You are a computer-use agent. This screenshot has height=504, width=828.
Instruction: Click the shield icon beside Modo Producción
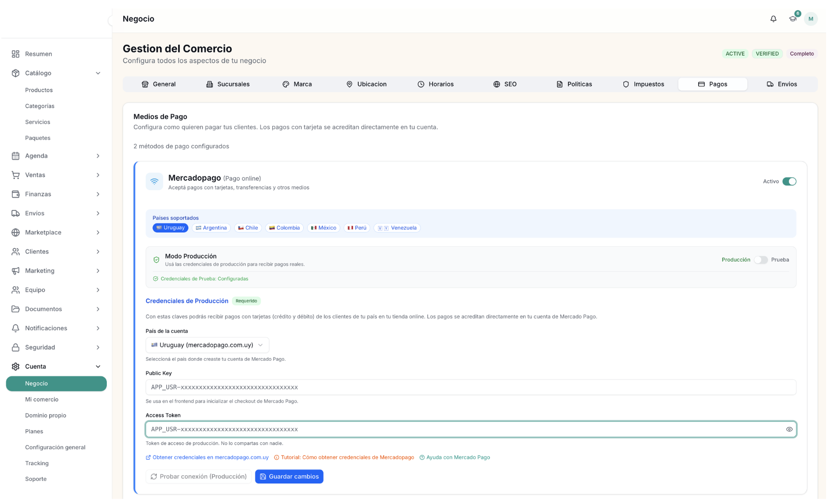(156, 260)
